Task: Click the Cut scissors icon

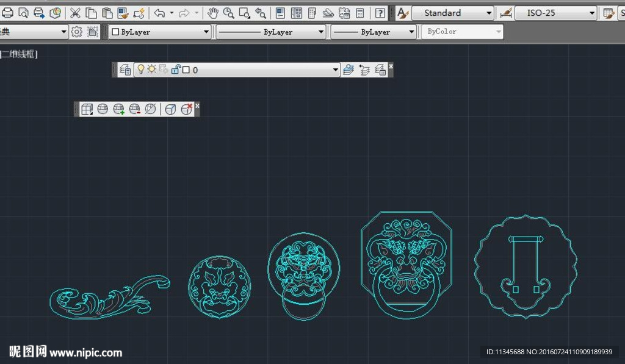Action: pos(75,13)
